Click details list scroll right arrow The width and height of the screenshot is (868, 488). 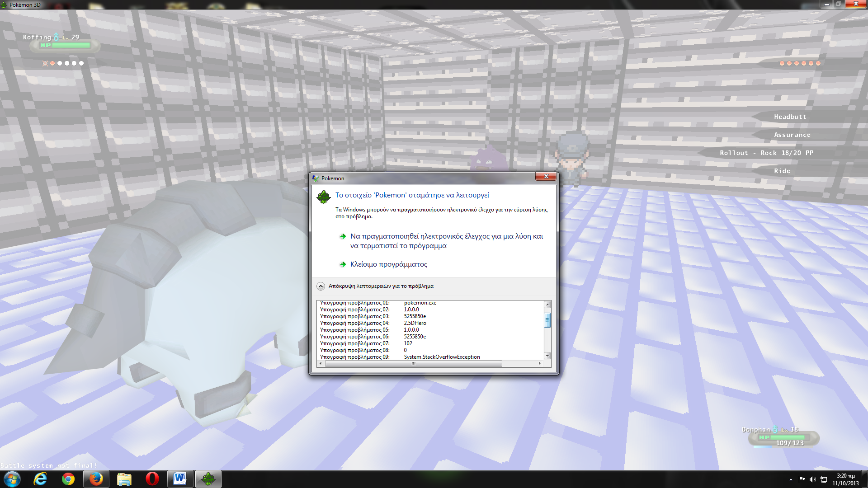[x=539, y=363]
